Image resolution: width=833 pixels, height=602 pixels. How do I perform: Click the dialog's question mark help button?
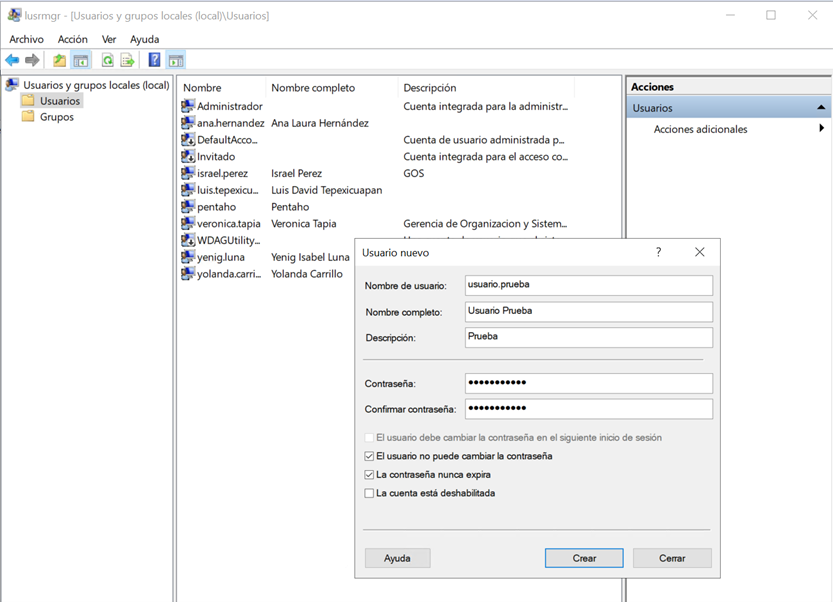658,253
